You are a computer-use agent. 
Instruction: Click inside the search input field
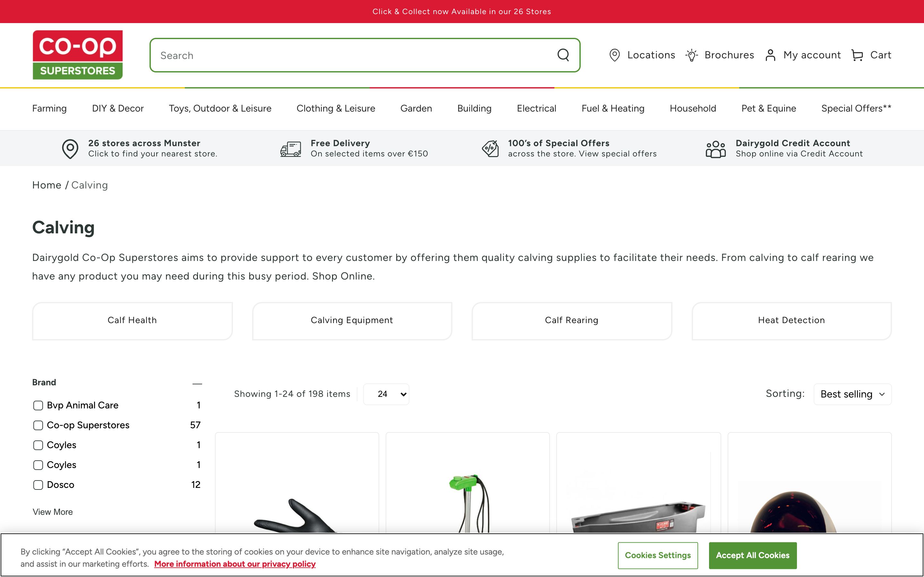(344, 55)
